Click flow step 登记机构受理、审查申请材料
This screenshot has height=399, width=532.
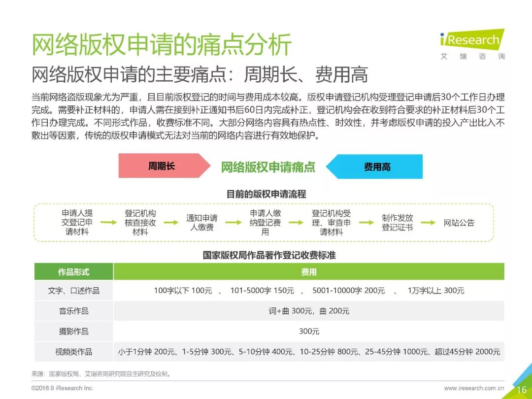click(x=331, y=223)
